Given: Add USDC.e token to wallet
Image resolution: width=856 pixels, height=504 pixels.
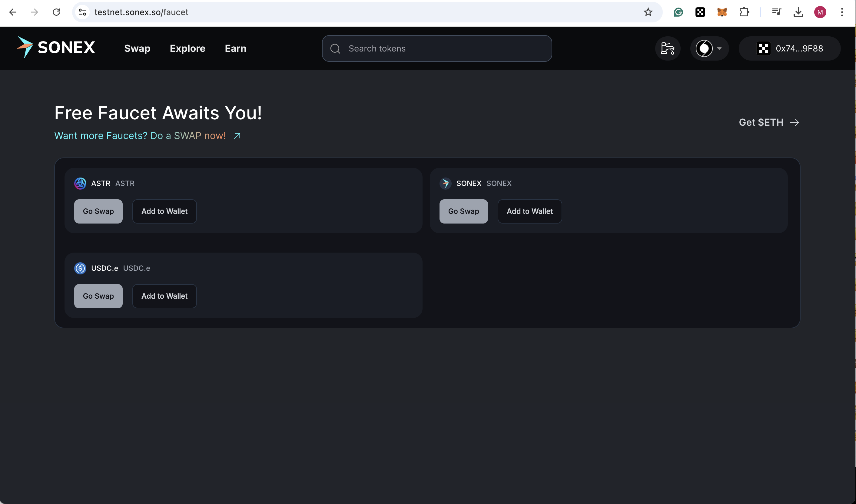Looking at the screenshot, I should [x=164, y=296].
